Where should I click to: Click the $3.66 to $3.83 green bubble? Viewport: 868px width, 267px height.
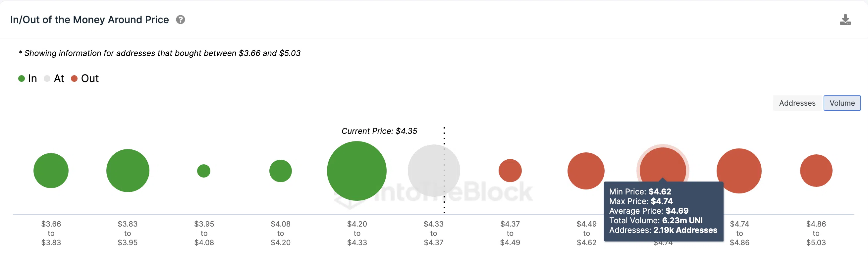click(x=51, y=171)
